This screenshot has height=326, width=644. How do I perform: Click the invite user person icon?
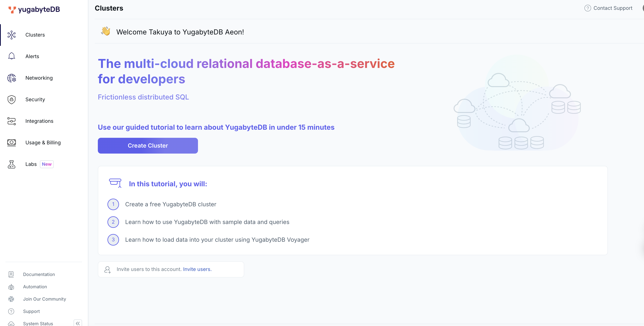coord(107,270)
